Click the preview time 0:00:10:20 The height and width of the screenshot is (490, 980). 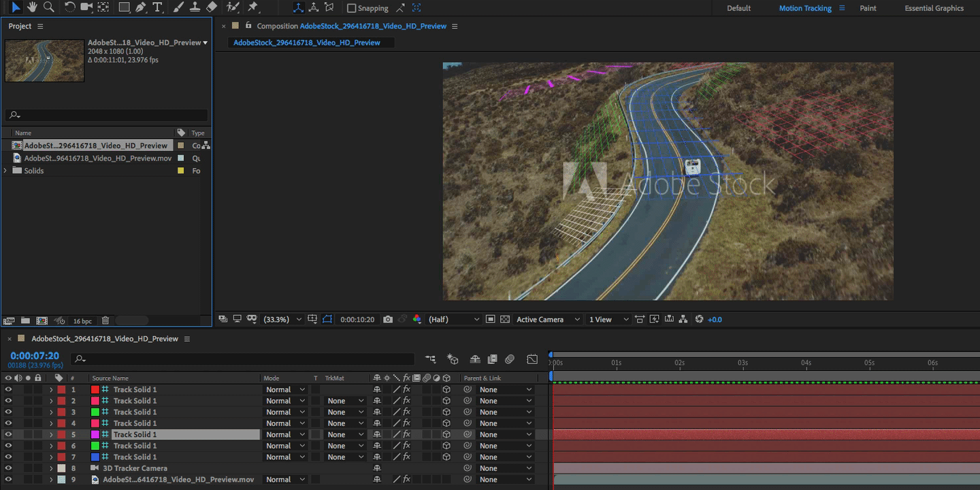357,319
